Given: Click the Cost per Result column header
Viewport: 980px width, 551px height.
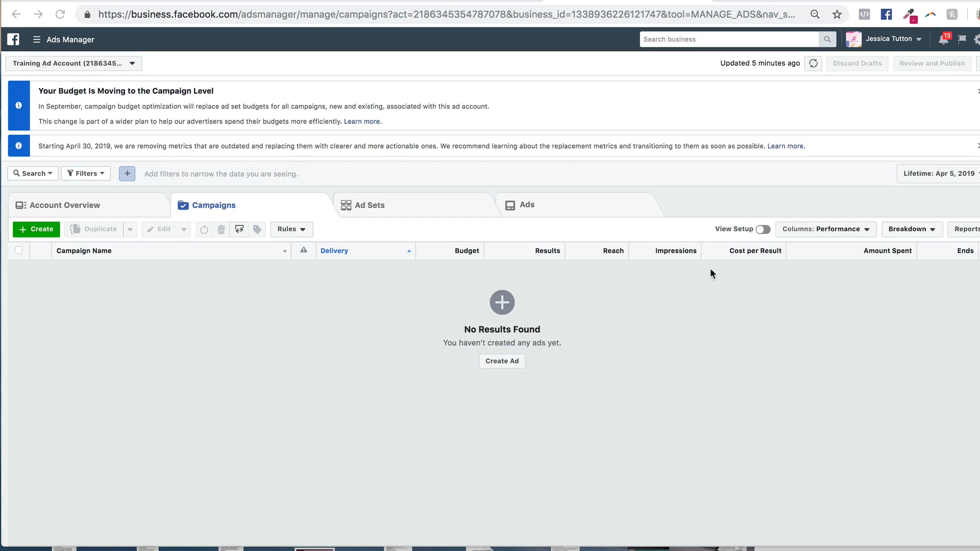Looking at the screenshot, I should coord(744,251).
